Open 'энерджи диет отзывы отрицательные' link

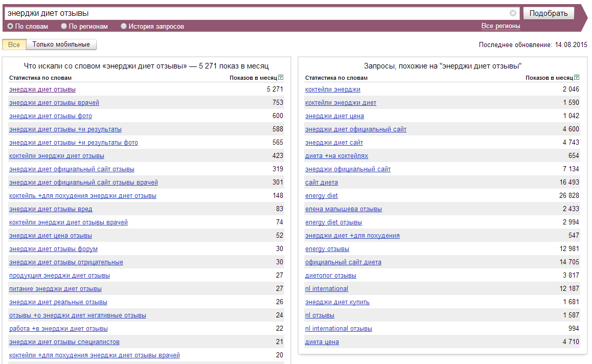(66, 262)
